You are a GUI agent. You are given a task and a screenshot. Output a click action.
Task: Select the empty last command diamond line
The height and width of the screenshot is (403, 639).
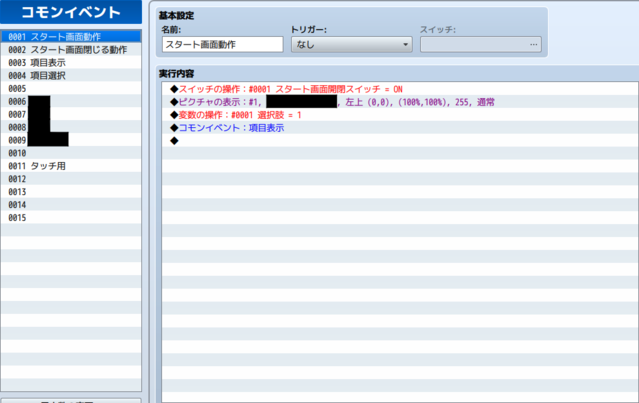[400, 141]
